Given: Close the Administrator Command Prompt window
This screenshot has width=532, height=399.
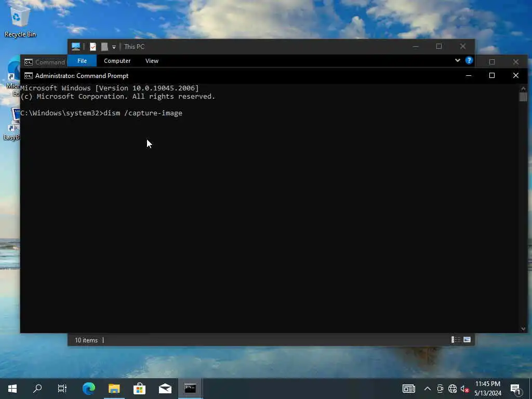Looking at the screenshot, I should 516,75.
